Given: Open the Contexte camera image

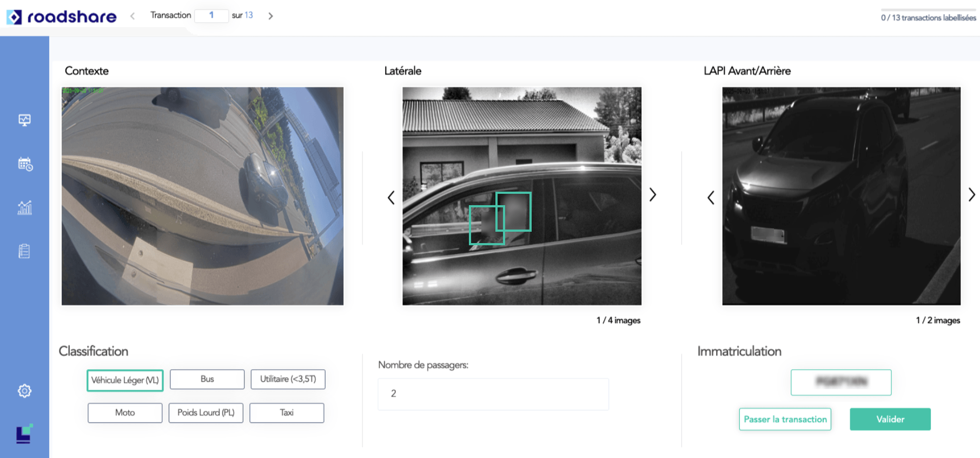Looking at the screenshot, I should click(202, 196).
